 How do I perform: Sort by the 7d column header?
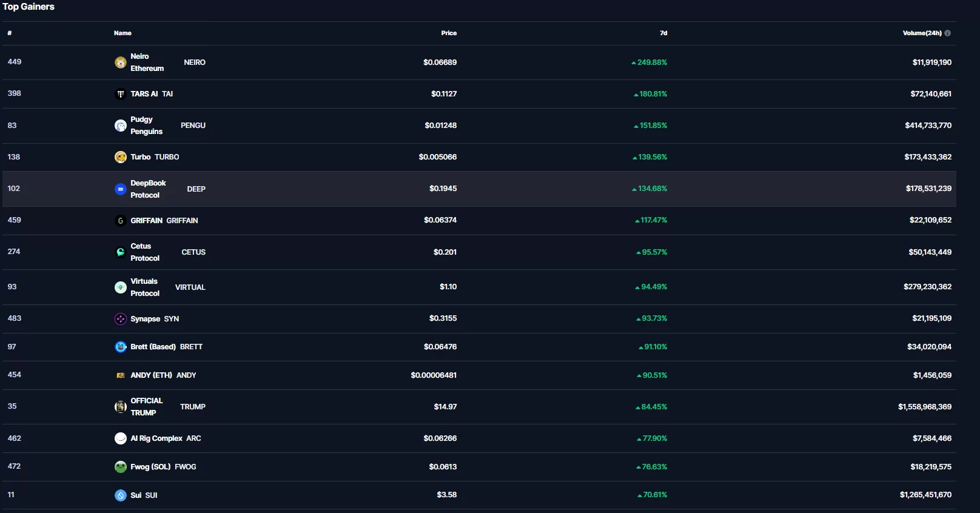[663, 33]
